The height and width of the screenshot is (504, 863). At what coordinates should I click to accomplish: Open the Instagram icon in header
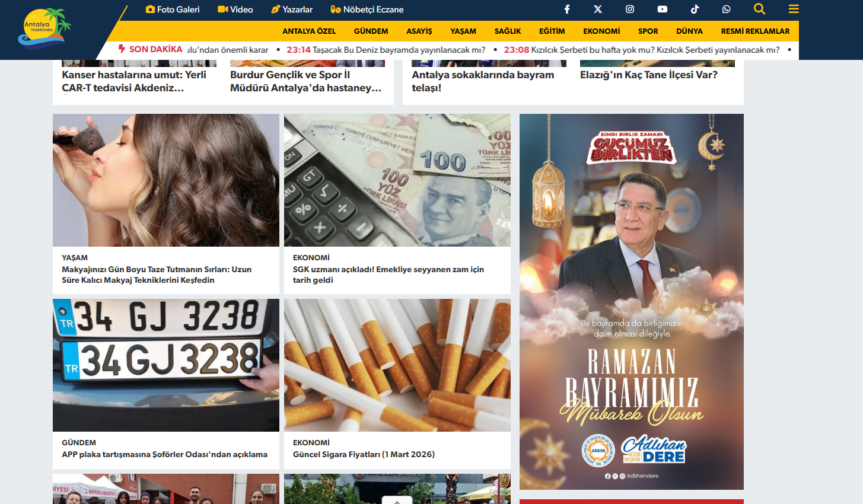pos(630,9)
